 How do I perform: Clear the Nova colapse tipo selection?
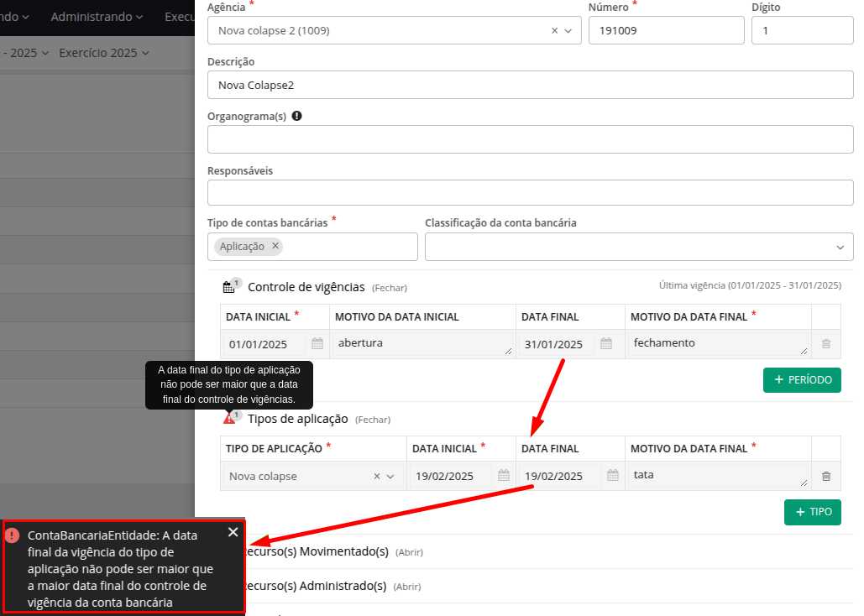377,477
